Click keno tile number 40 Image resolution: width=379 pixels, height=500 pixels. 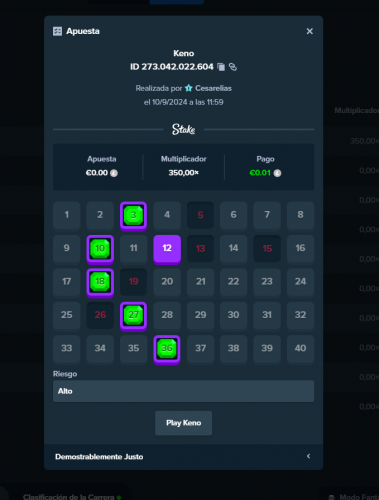click(300, 348)
